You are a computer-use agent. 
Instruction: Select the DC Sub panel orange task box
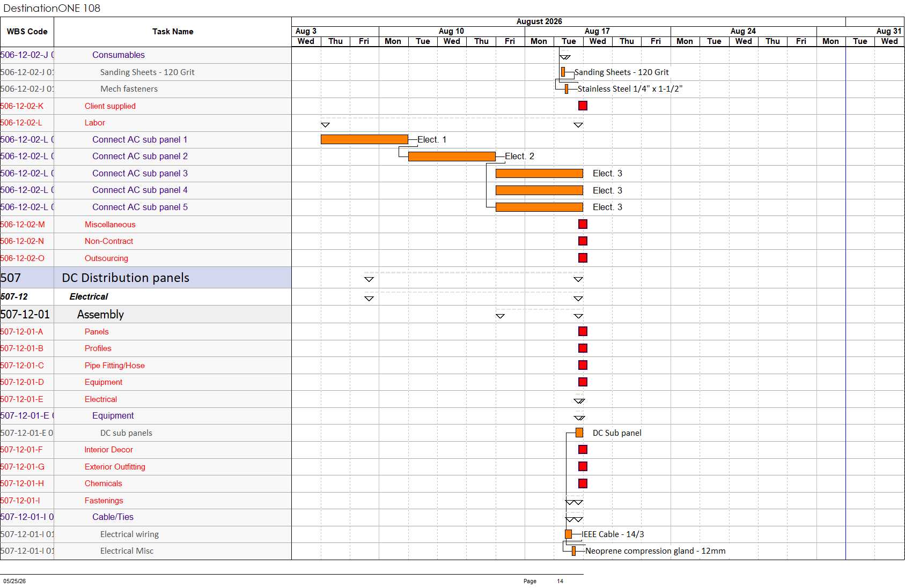(x=579, y=433)
